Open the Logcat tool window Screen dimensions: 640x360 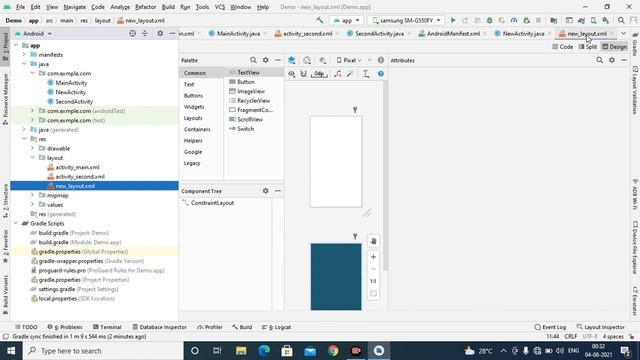tap(276, 327)
